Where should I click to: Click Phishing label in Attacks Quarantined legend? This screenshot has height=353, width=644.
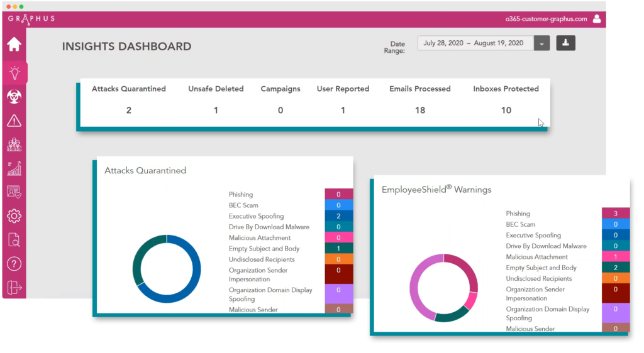241,194
